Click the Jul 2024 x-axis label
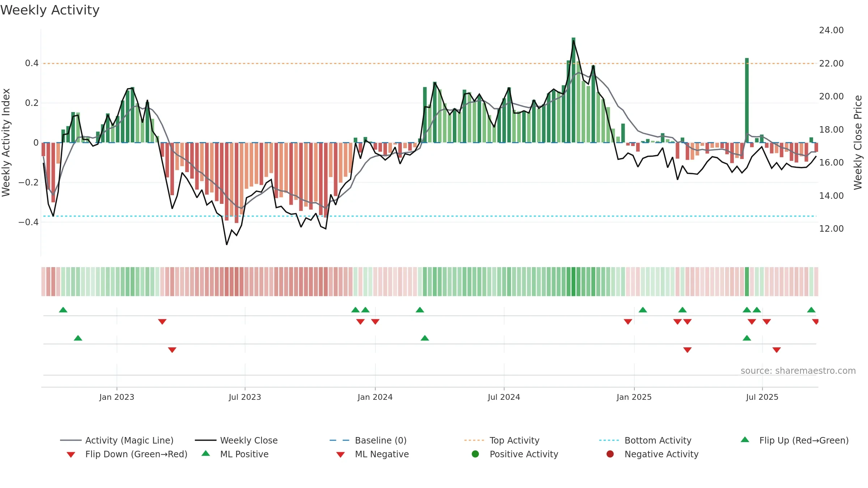Viewport: 868px width, 488px height. pos(504,397)
